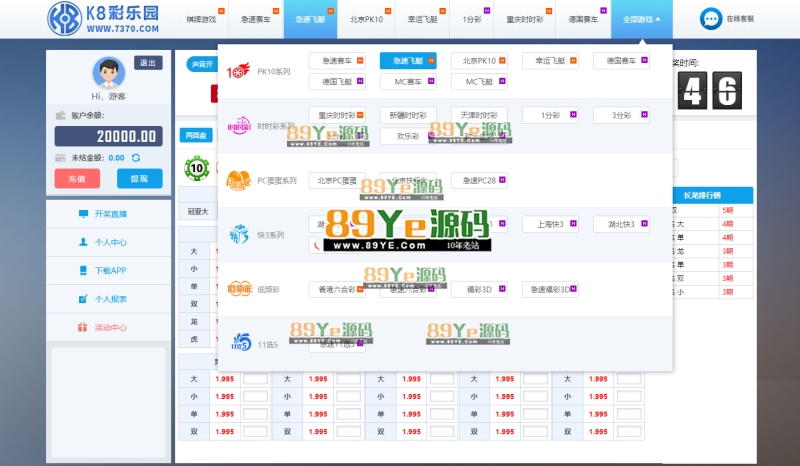Refresh the 未结金额 amount icon
This screenshot has width=800, height=466.
(136, 158)
